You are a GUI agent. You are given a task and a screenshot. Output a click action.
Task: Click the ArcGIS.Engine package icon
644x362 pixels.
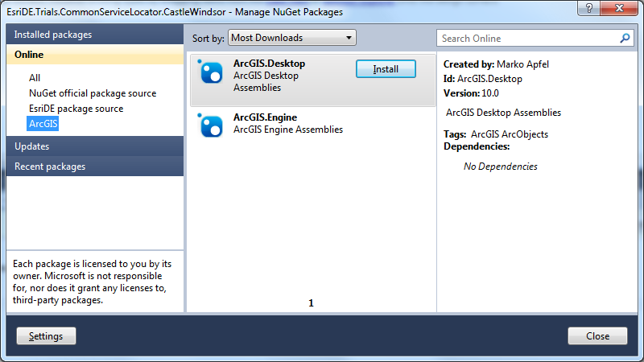tap(210, 125)
